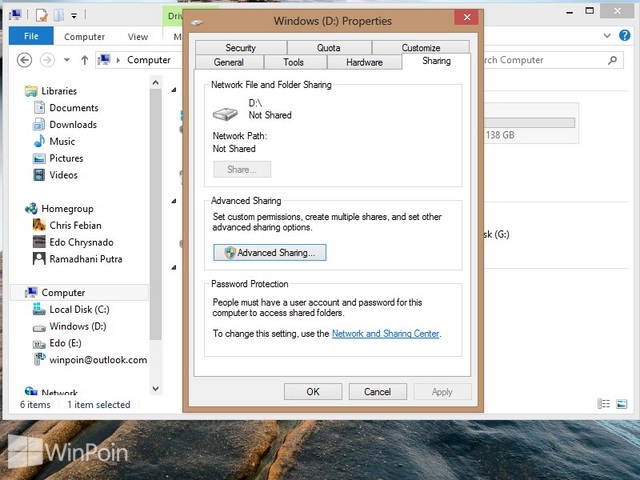This screenshot has width=640, height=480.
Task: Switch to the General tab
Action: (x=229, y=62)
